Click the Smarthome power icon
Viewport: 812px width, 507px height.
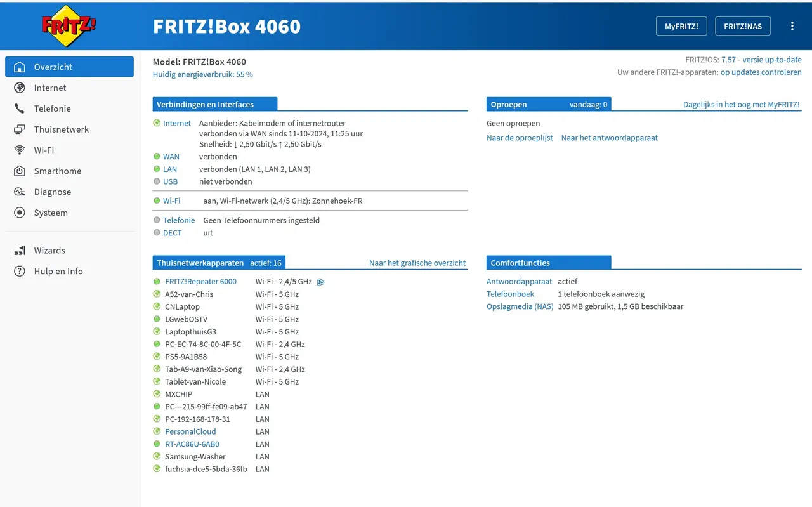(x=20, y=171)
